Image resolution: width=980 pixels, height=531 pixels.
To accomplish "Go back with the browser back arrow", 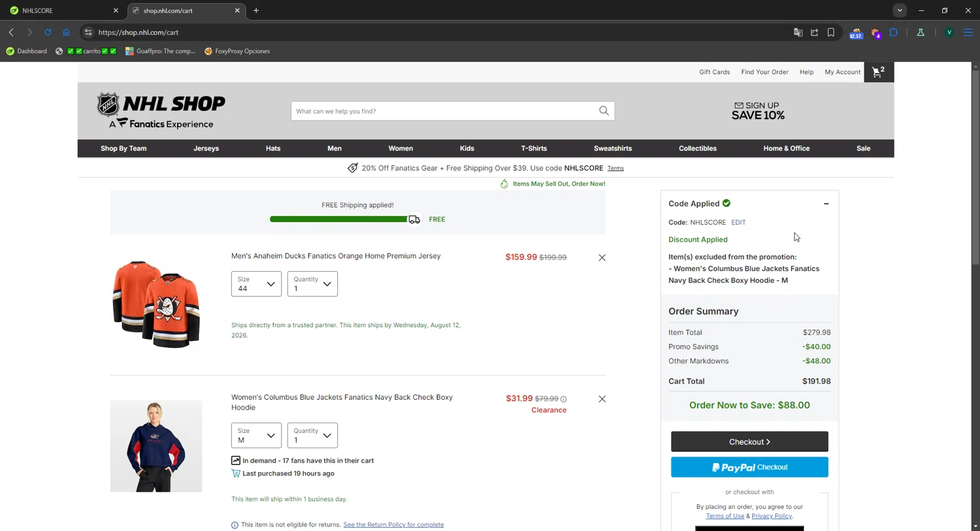I will (11, 32).
